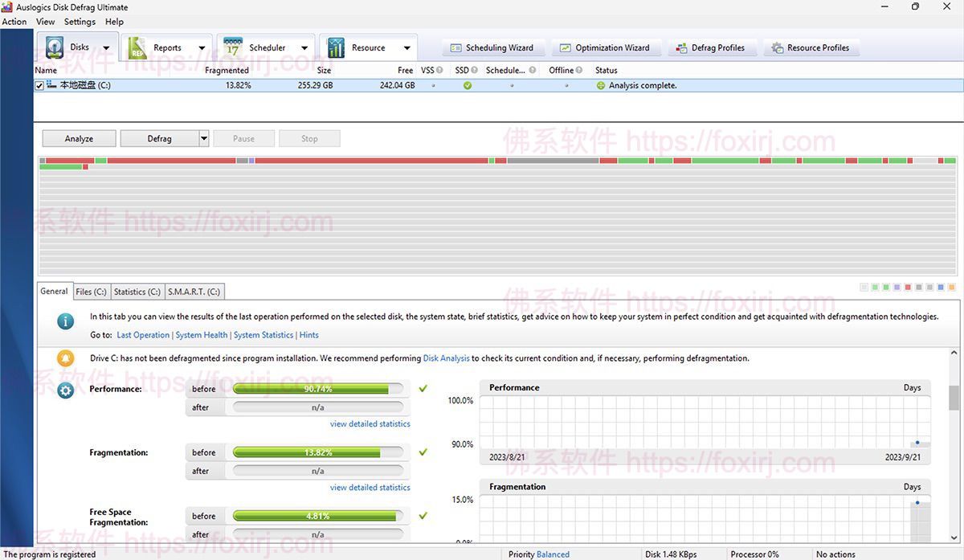Open the Disks dropdown arrow
The width and height of the screenshot is (964, 560).
[105, 47]
